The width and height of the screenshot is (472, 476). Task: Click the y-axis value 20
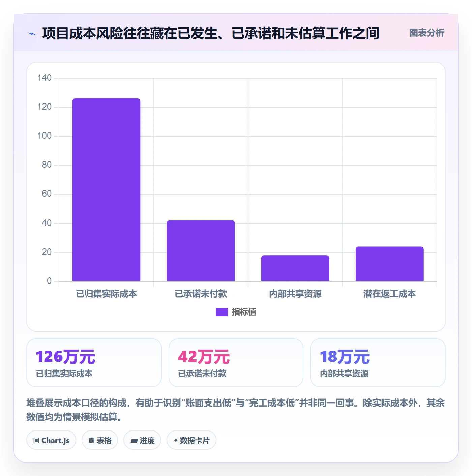pyautogui.click(x=47, y=252)
